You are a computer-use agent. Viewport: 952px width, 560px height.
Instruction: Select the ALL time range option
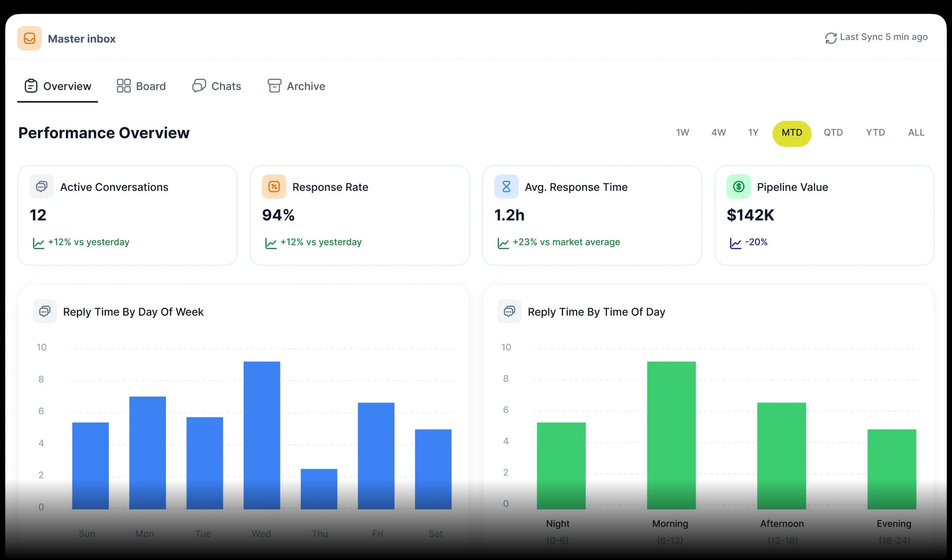coord(916,133)
